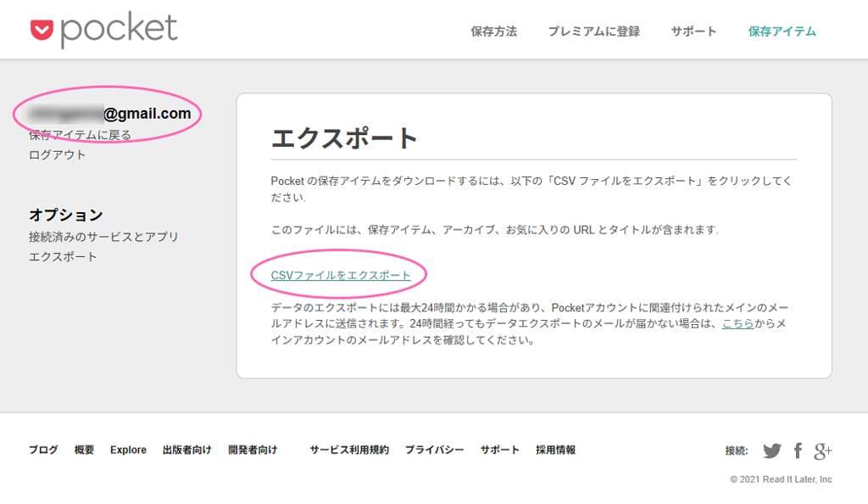
Task: Open サポート in the footer
Action: [500, 450]
